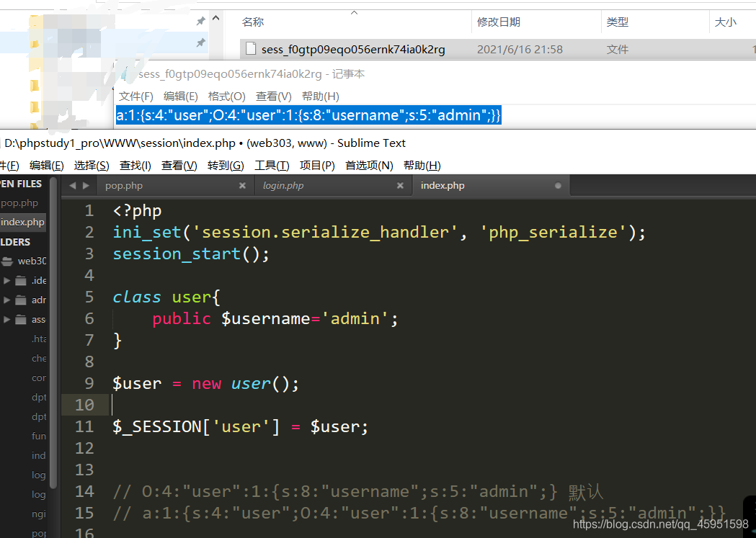756x538 pixels.
Task: Open the ind file in sidebar
Action: [39, 455]
